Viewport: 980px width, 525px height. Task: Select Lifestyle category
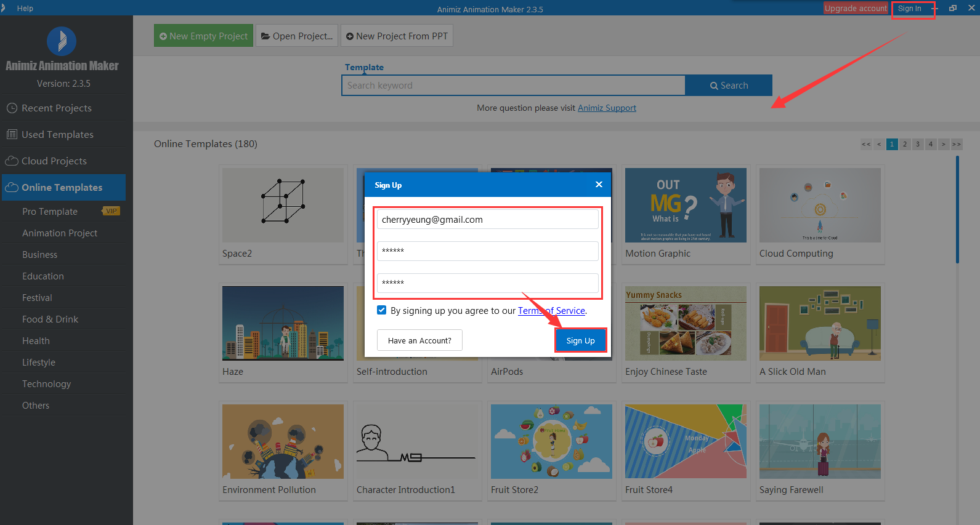(39, 362)
